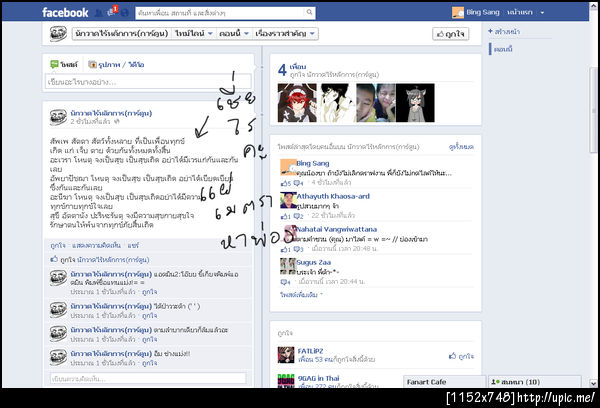This screenshot has height=408, width=600.
Task: Open the account dropdown arrow in header
Action: 542,13
